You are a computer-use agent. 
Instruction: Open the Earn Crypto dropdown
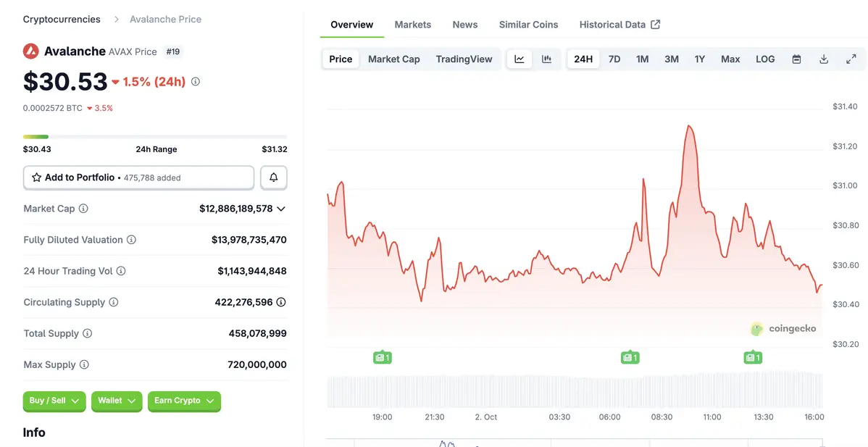[184, 401]
